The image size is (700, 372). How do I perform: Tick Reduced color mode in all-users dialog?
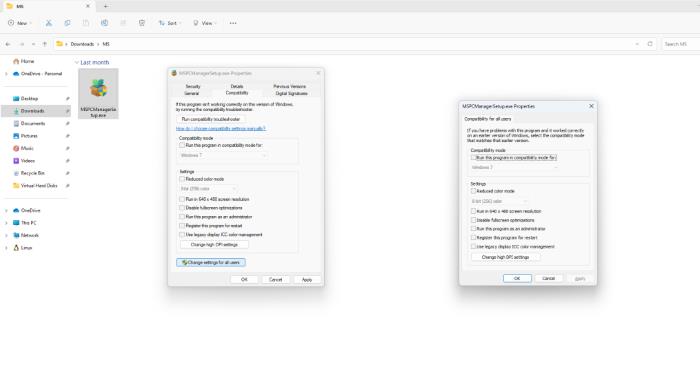(474, 191)
